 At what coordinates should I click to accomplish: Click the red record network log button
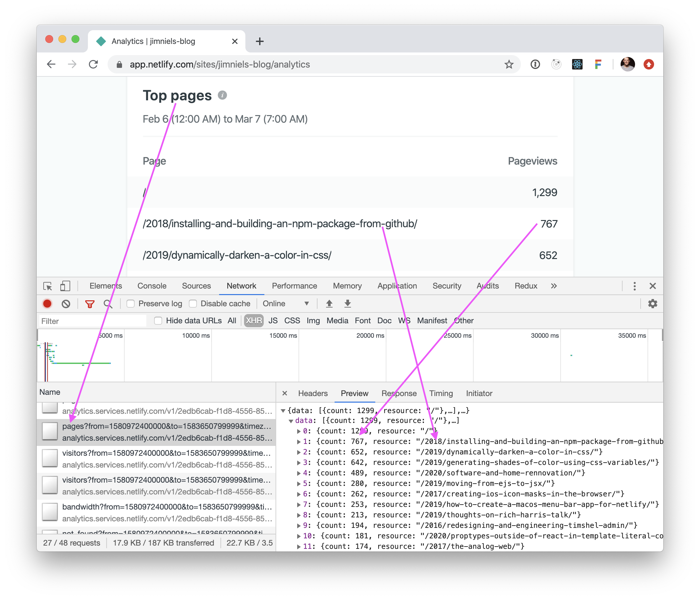click(47, 304)
